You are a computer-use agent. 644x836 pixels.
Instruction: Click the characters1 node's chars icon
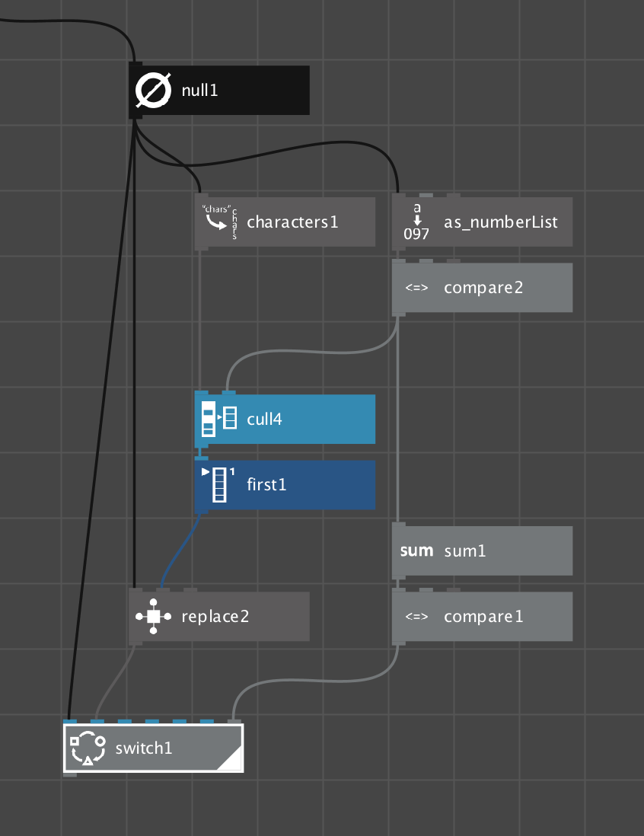point(219,222)
